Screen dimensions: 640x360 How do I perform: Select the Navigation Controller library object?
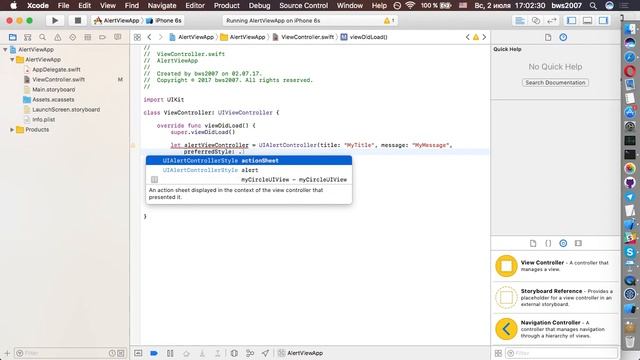(x=556, y=329)
